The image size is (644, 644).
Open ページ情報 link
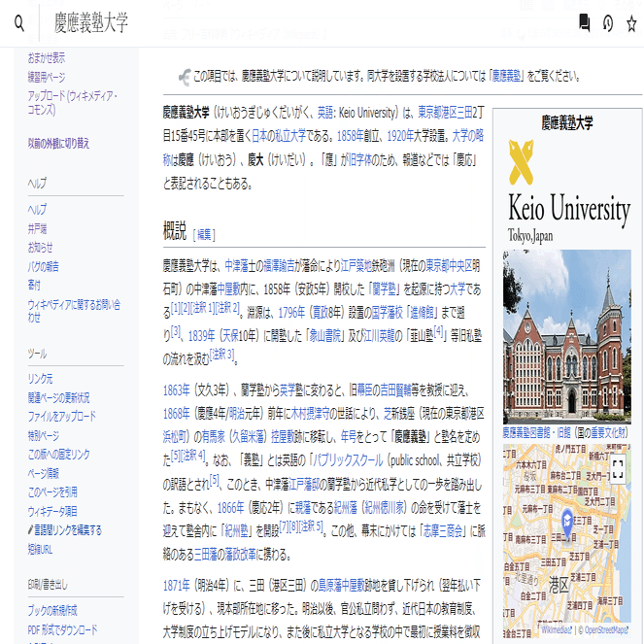(x=43, y=473)
